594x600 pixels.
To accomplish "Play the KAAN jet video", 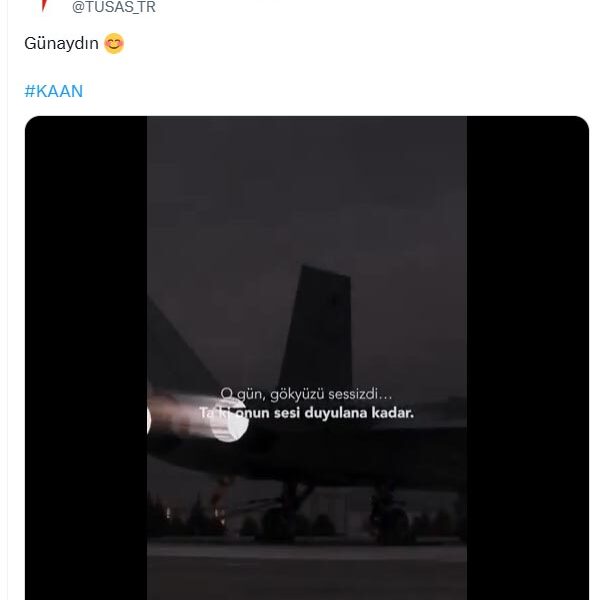I will click(x=307, y=358).
